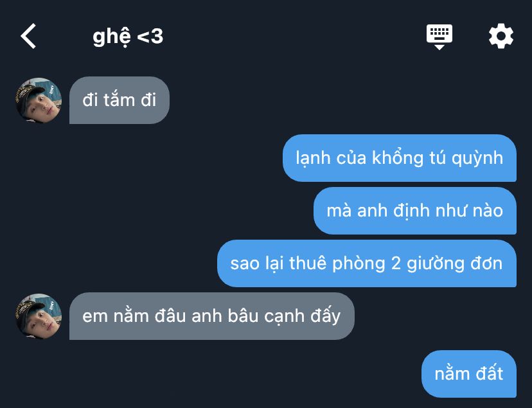Tap the avatar beside "đi tắm đi"
This screenshot has width=532, height=408.
39,100
